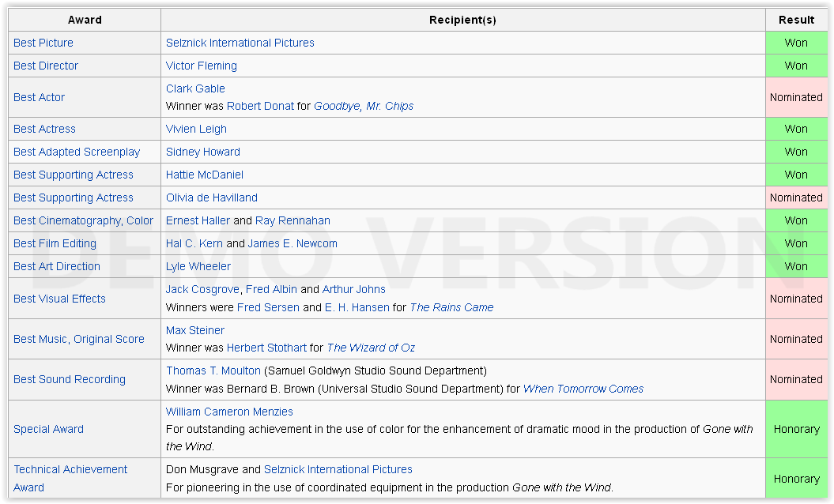Click the Olivia de Havilland link
Viewport: 834px width, 504px height.
coord(212,197)
